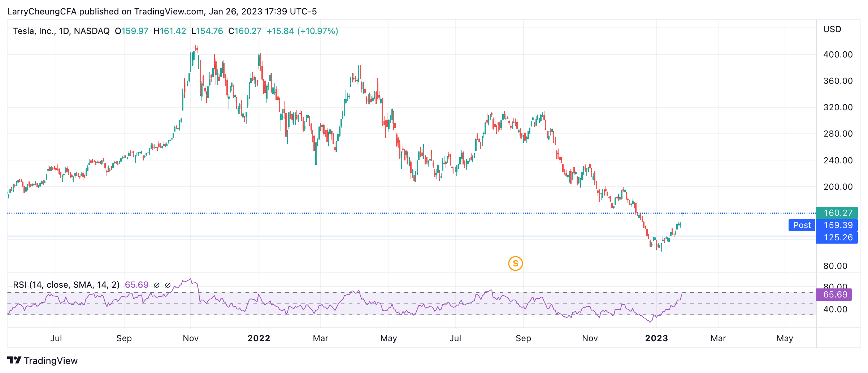Click the Mar label after 2023
This screenshot has height=373, width=868.
(x=718, y=338)
